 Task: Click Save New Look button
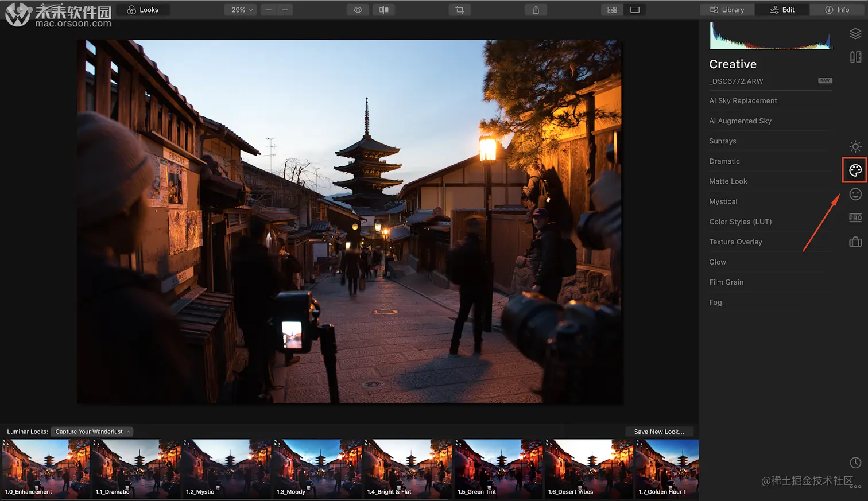pyautogui.click(x=658, y=432)
